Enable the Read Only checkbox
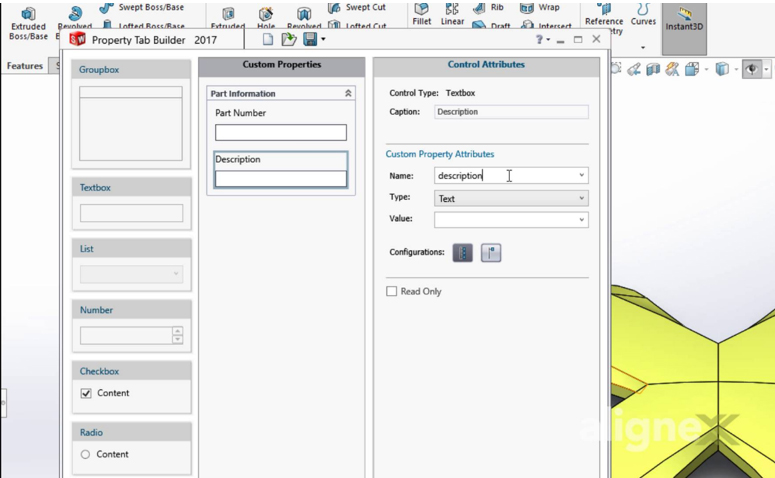775x478 pixels. tap(392, 292)
